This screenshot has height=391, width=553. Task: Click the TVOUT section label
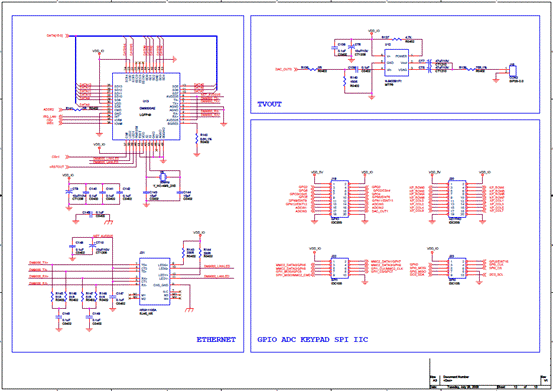(x=269, y=104)
